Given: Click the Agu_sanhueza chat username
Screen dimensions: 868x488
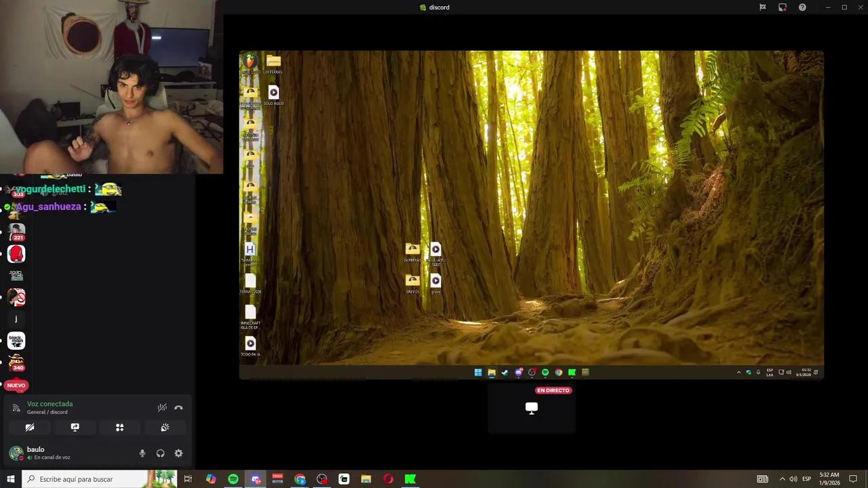Looking at the screenshot, I should 48,207.
